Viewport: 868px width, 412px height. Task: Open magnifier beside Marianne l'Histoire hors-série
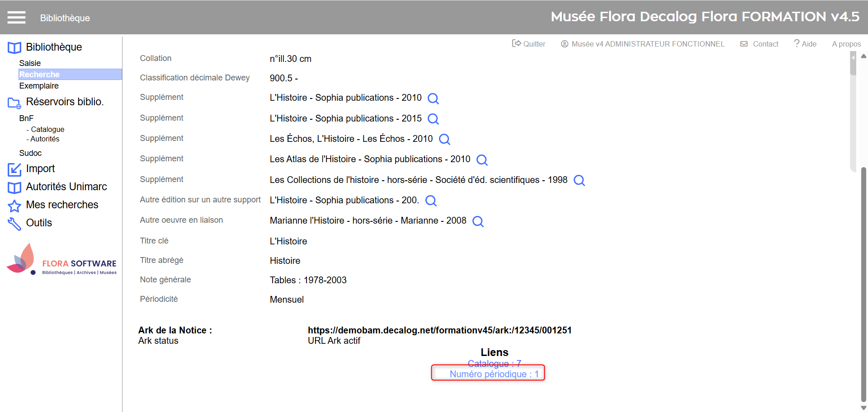(x=477, y=221)
